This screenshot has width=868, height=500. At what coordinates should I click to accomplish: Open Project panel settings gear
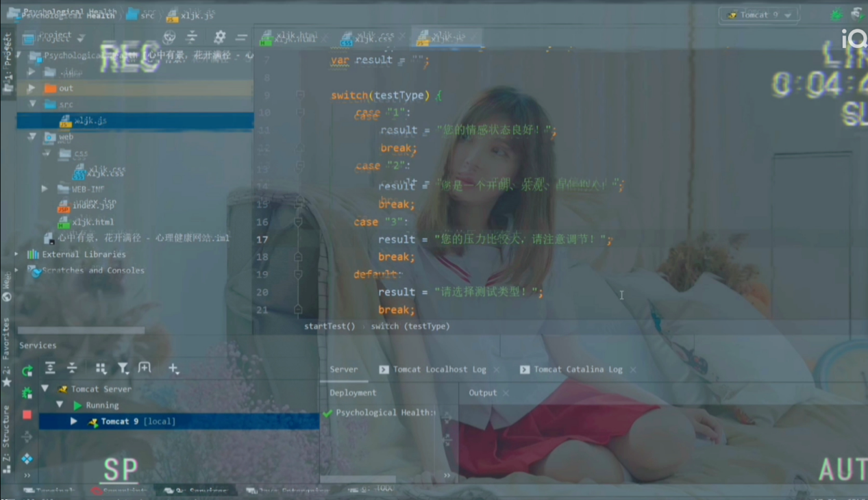pyautogui.click(x=219, y=37)
